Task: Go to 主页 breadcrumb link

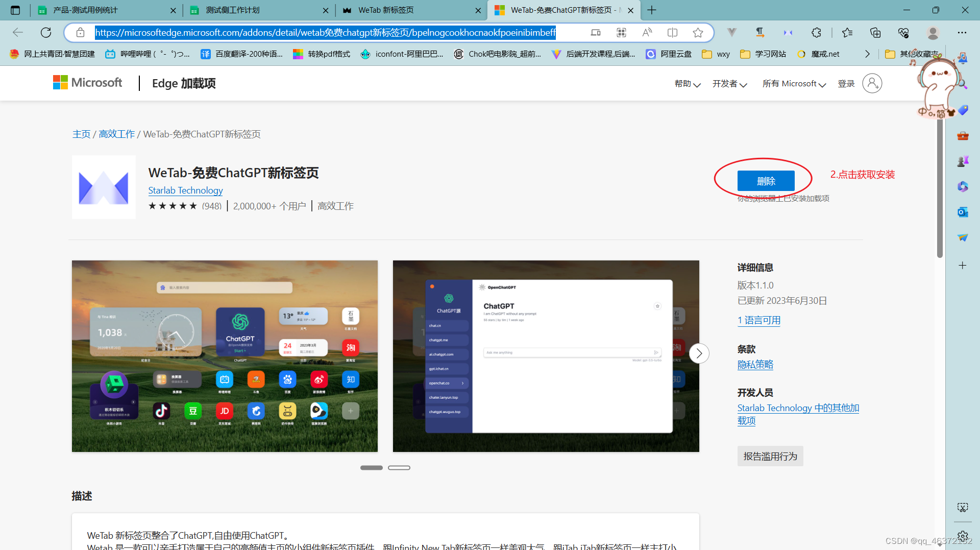Action: click(x=81, y=134)
